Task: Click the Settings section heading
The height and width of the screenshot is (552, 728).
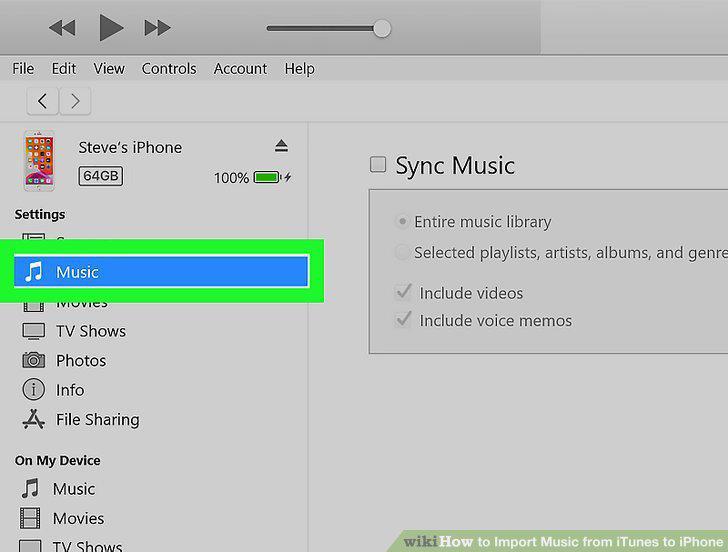Action: (x=40, y=214)
